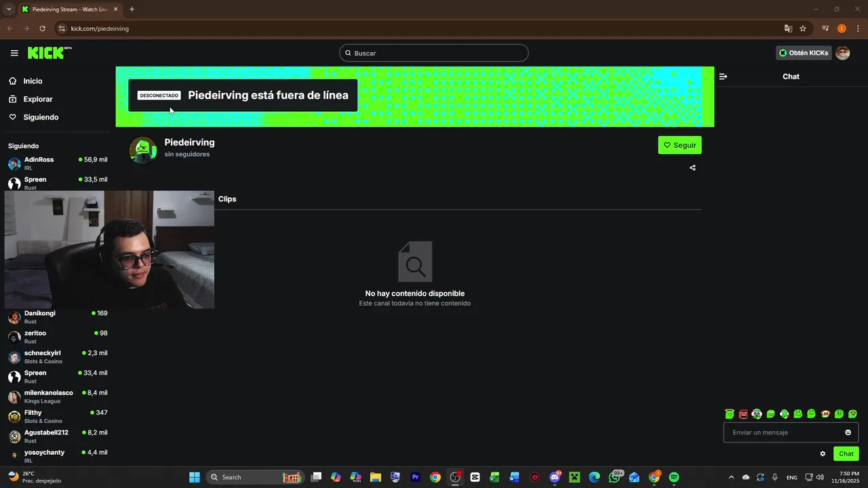Open chat settings gear
868x488 pixels.
point(823,454)
